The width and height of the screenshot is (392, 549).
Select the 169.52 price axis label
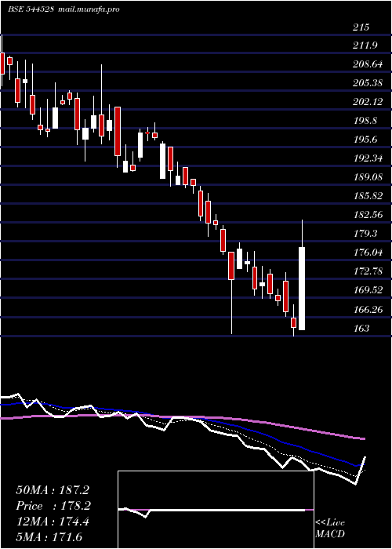367,290
